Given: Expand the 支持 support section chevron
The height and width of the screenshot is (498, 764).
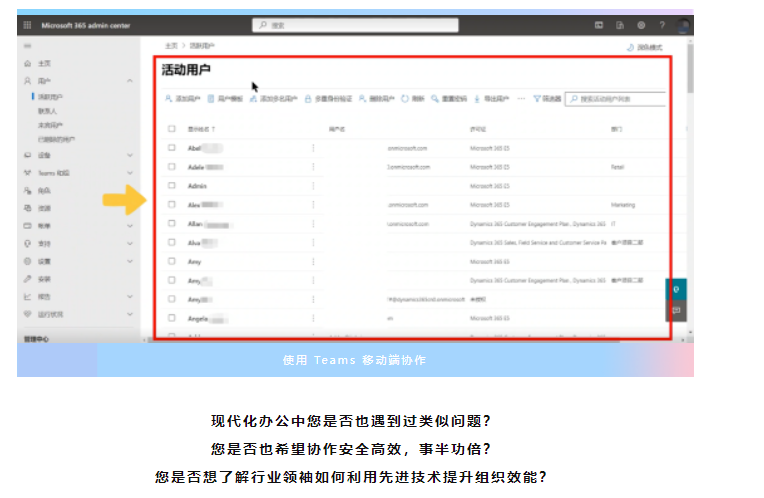Looking at the screenshot, I should click(130, 243).
